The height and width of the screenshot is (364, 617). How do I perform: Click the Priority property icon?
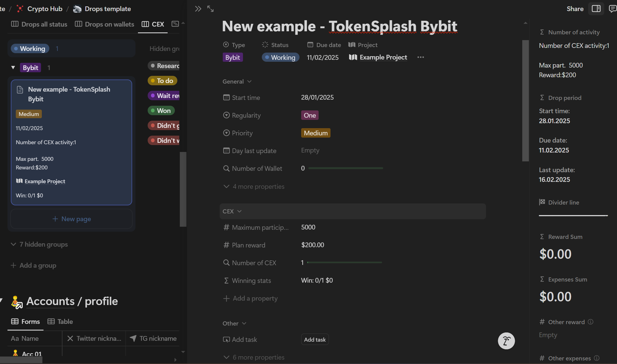click(226, 133)
